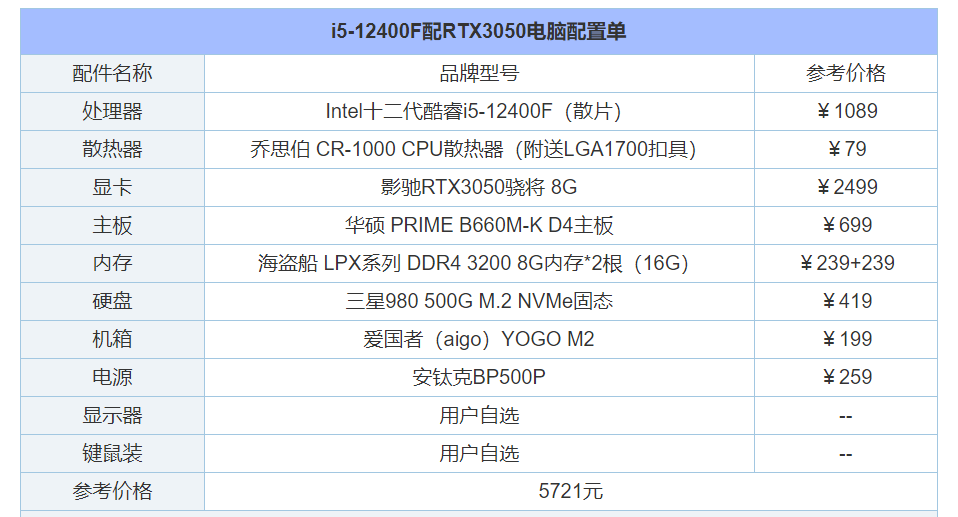
Task: Select the 华硕 PRIME B660M-K D4主板 cell
Action: (x=479, y=226)
